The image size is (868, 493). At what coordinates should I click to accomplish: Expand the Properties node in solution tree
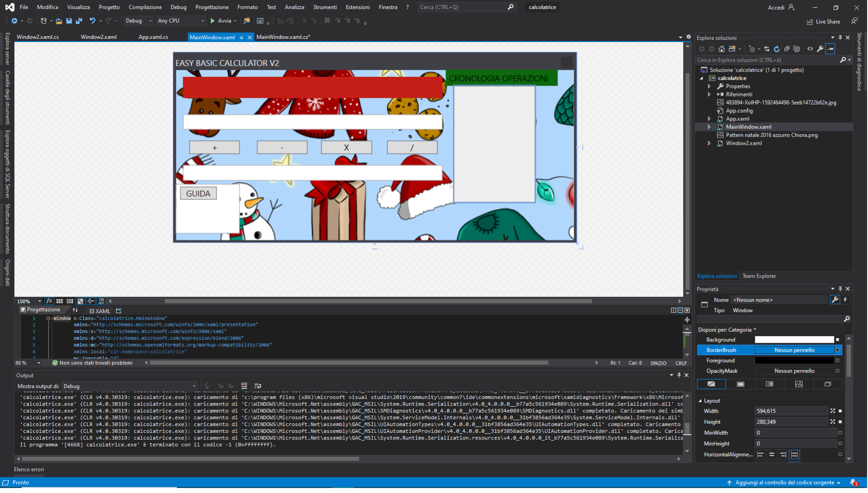point(709,87)
